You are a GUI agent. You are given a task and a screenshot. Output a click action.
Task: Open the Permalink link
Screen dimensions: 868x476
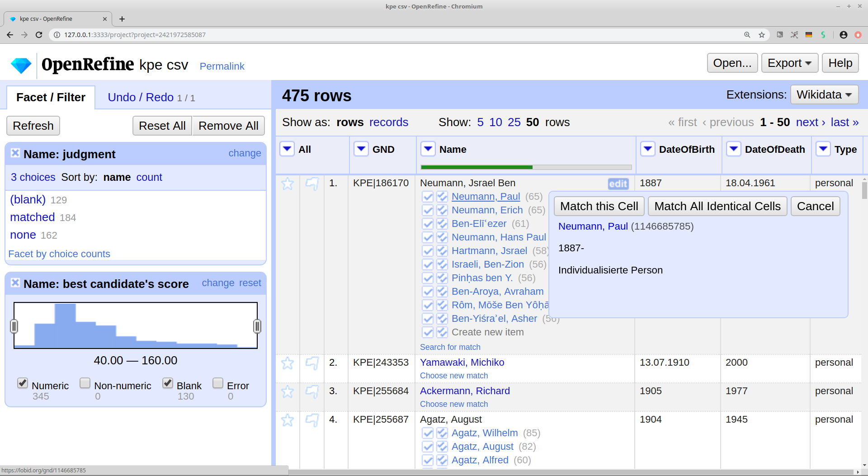coord(222,66)
